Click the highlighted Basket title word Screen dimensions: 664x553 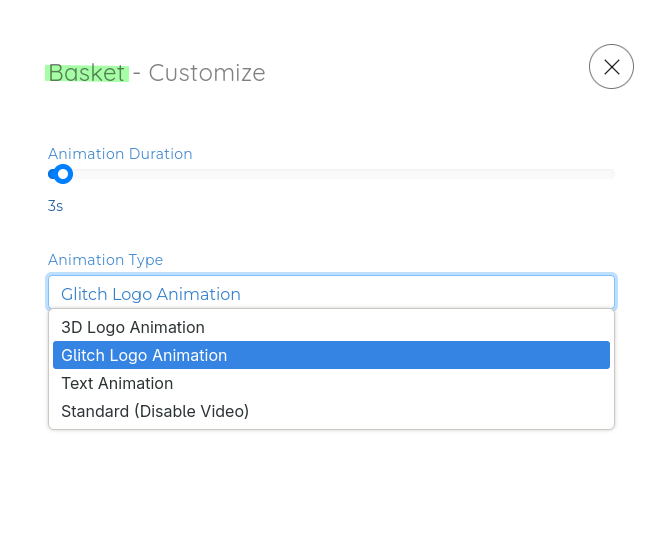tap(87, 73)
